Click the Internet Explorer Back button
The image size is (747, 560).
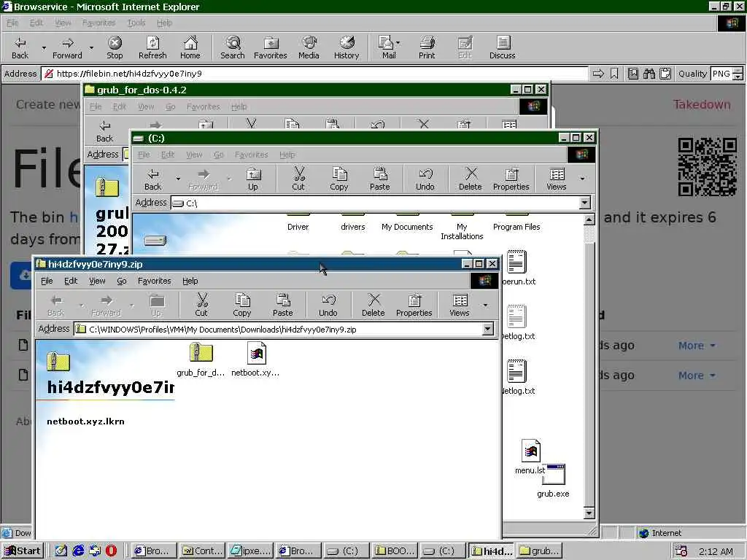[20, 47]
